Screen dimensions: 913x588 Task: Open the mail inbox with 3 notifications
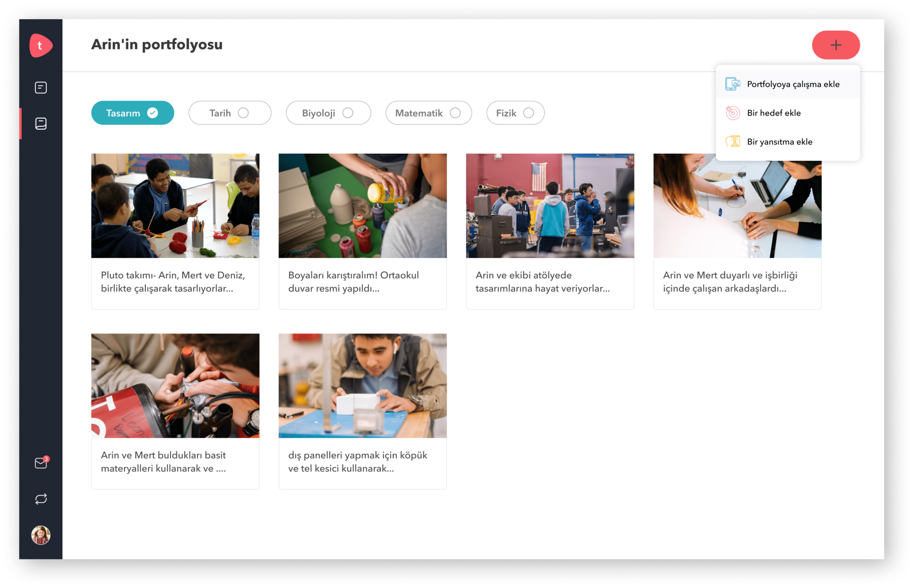coord(41,463)
